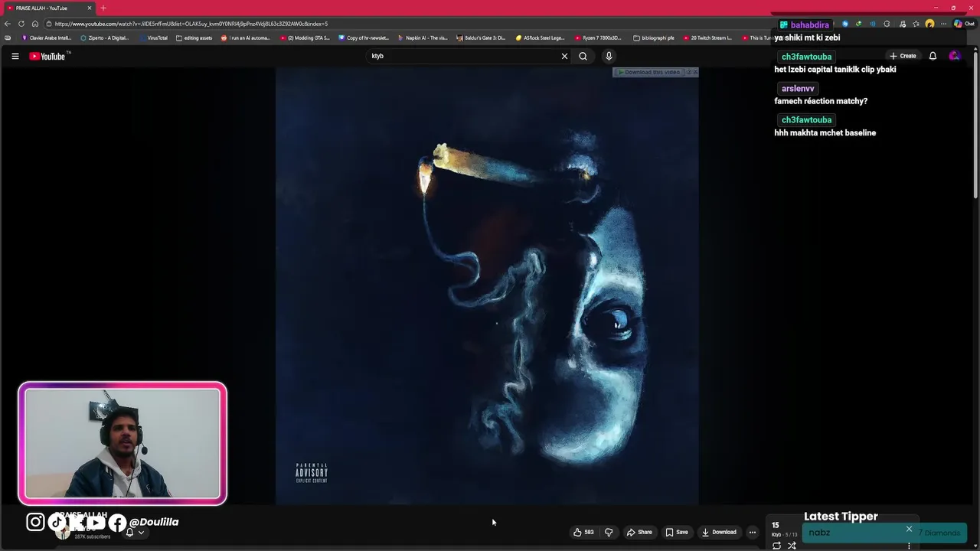Click the magnifier search button
This screenshot has width=980, height=551.
(583, 56)
